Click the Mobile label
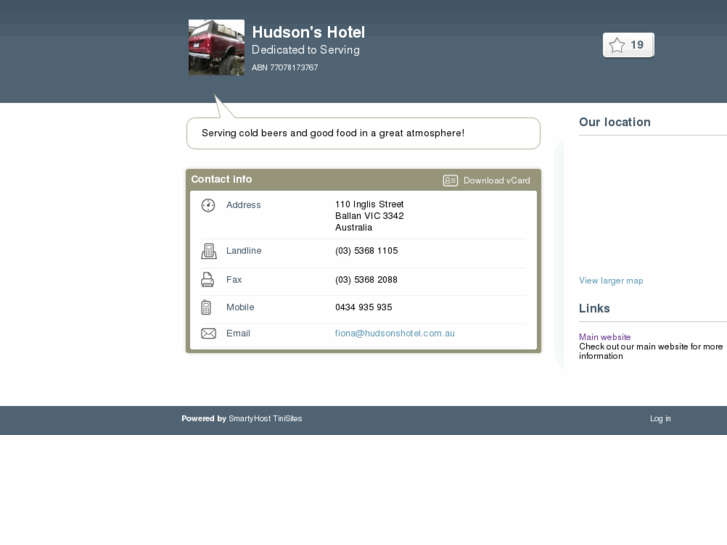The height and width of the screenshot is (545, 727). 240,307
